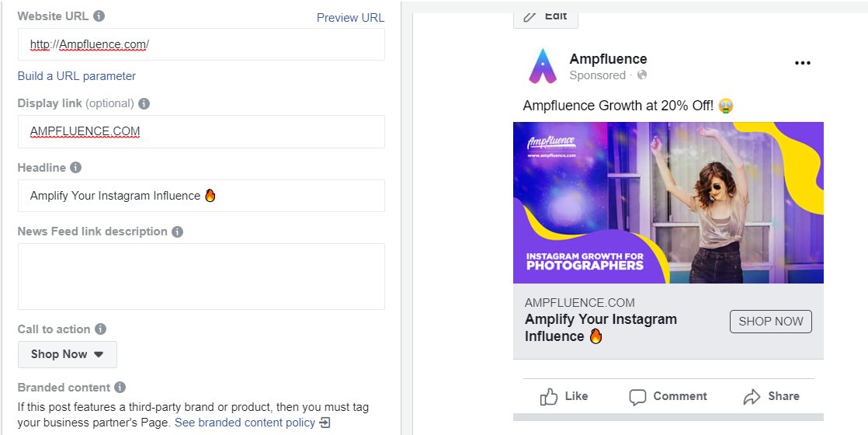
Task: Click the Edit button above the preview
Action: (545, 16)
